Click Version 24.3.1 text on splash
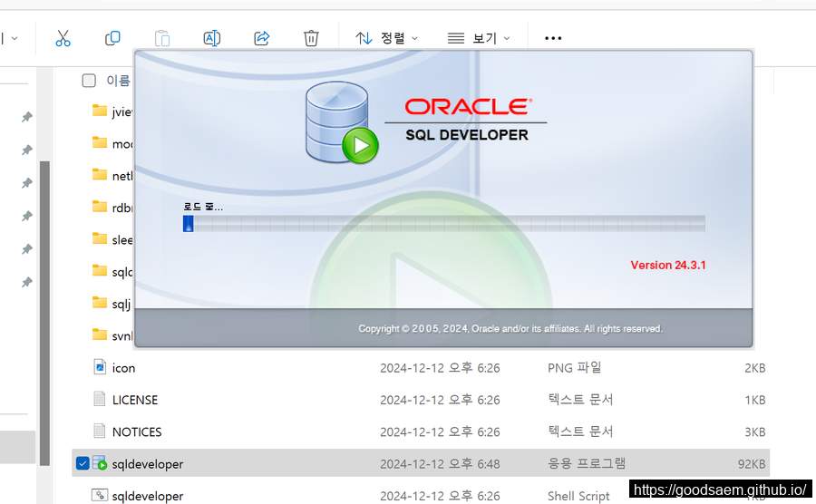Image resolution: width=816 pixels, height=504 pixels. [x=668, y=265]
